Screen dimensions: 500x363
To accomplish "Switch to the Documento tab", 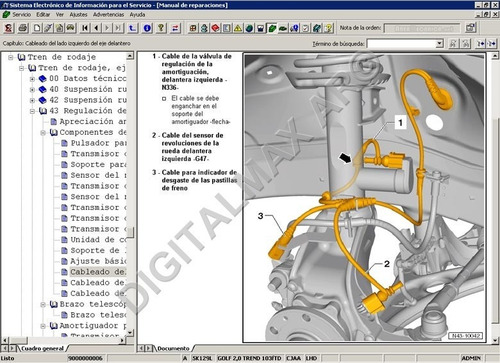I will coord(173,349).
